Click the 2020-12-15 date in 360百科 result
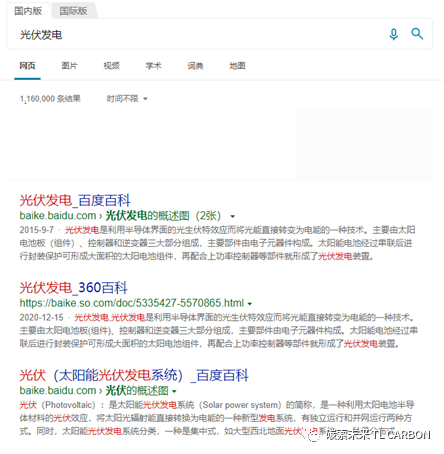 [x=41, y=317]
